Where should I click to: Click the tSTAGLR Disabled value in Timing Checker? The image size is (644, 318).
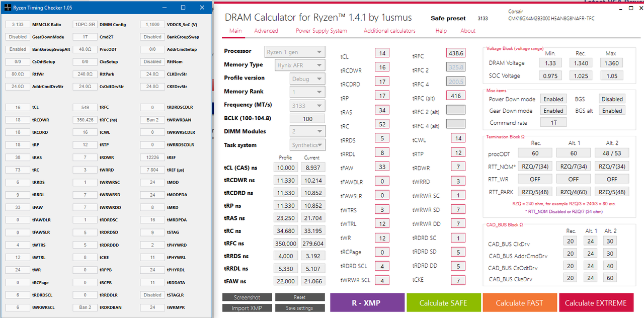click(152, 295)
